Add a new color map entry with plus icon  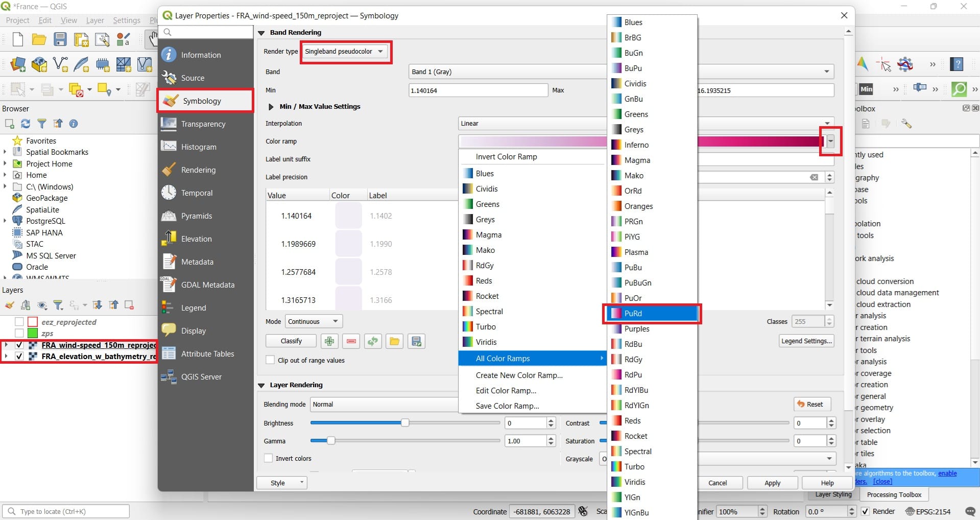click(x=329, y=341)
